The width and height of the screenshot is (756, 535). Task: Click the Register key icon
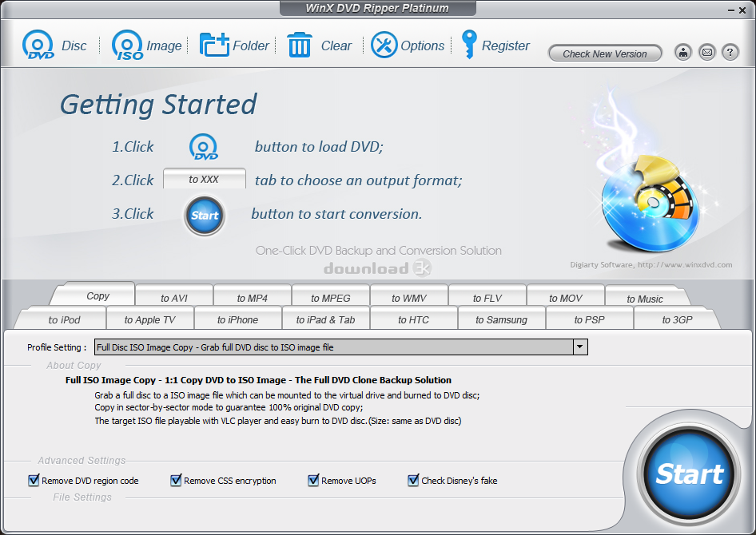pyautogui.click(x=469, y=45)
